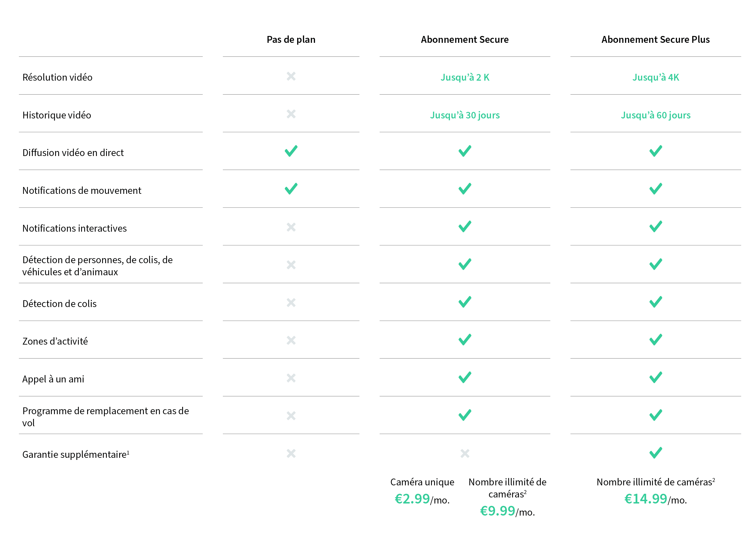
Task: Click the Jusqu'à 2 K resolution text
Action: click(x=465, y=77)
